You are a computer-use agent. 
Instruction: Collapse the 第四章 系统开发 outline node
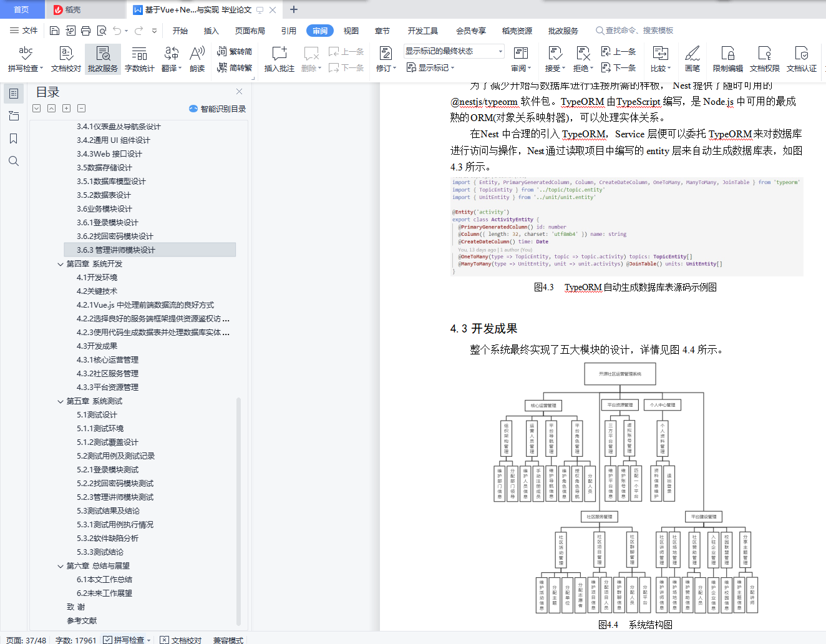tap(61, 264)
